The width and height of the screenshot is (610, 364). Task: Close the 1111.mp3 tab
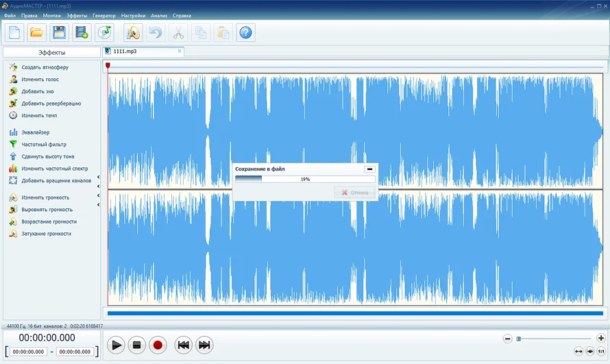coord(180,51)
